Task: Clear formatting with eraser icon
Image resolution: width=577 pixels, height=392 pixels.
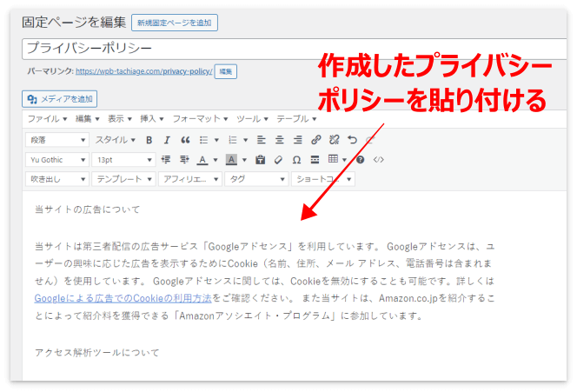Action: [x=279, y=160]
